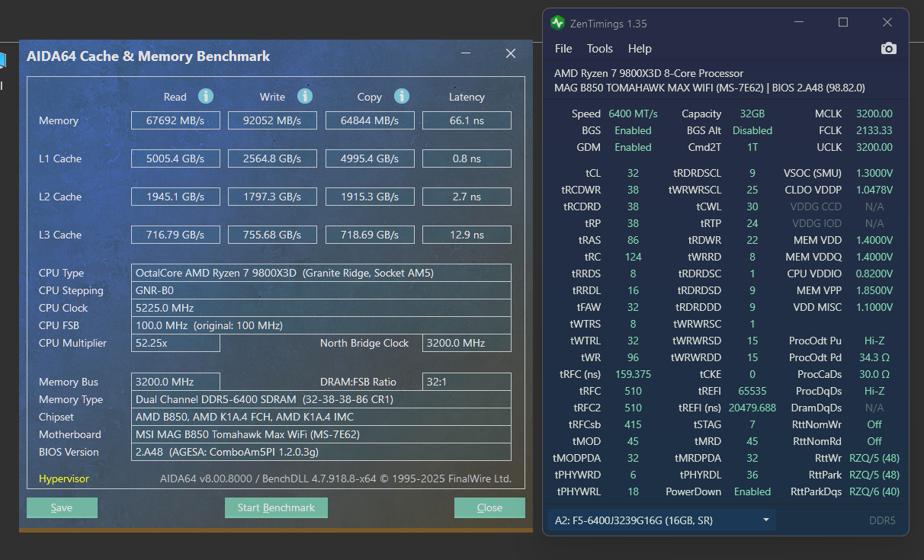Click the Memory Type DDR5-6400 field
Viewport: 924px width, 560px height.
pyautogui.click(x=321, y=399)
